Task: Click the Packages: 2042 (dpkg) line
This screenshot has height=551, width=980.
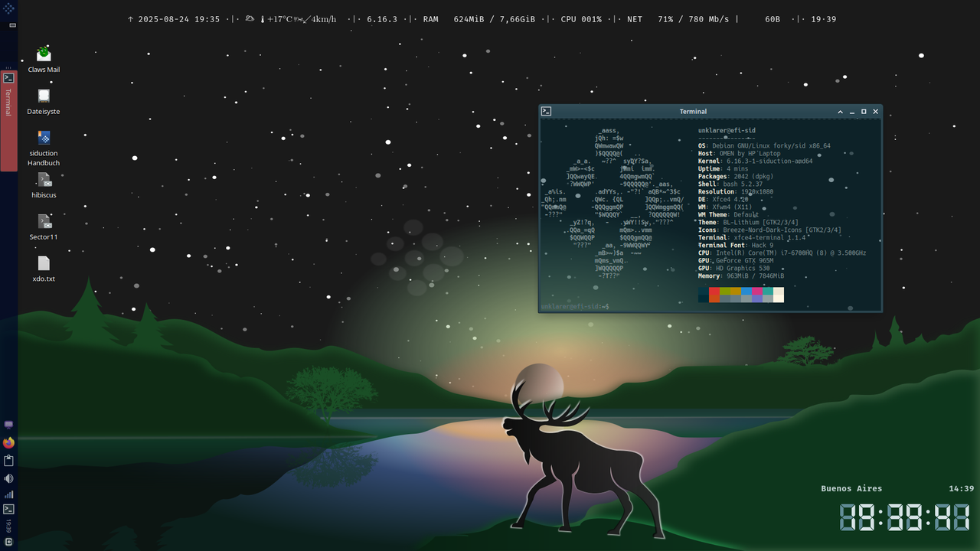Action: tap(735, 176)
